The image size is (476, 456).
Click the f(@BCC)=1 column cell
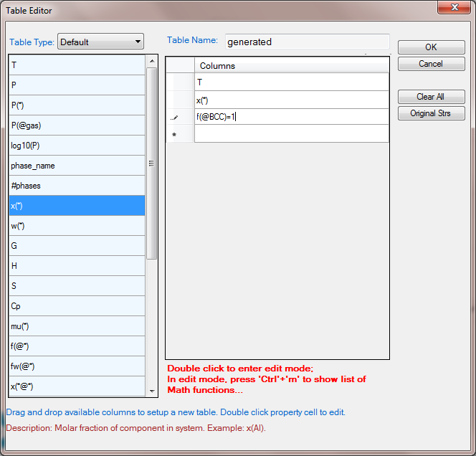[291, 116]
